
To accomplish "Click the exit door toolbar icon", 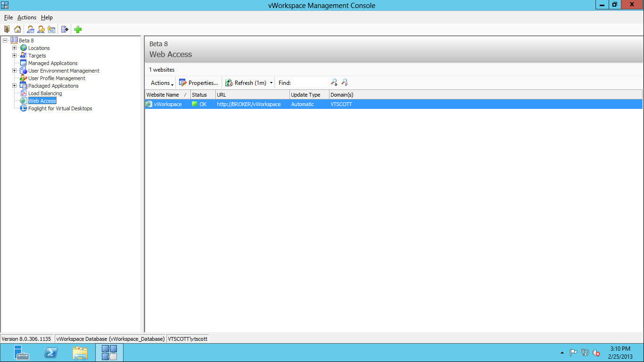I will [7, 29].
